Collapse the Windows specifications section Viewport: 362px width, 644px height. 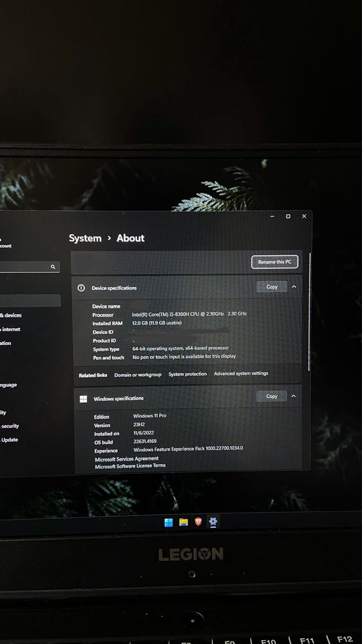pyautogui.click(x=294, y=396)
